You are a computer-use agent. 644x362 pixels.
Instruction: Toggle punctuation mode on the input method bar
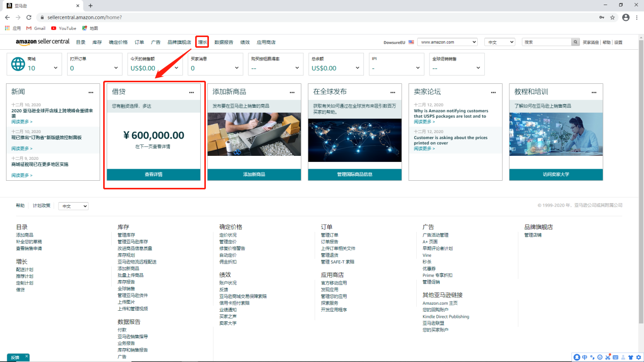coord(592,357)
